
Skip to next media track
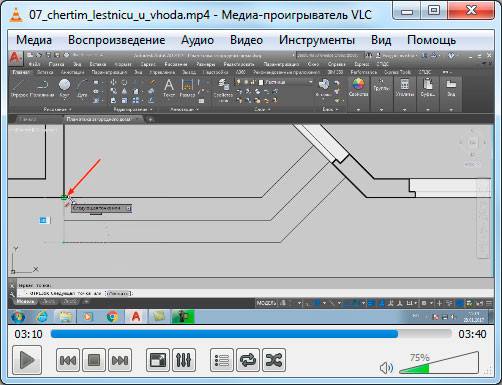pos(120,360)
